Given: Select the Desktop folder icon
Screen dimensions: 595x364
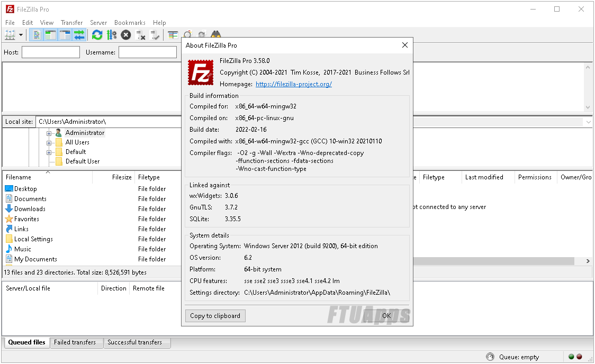Looking at the screenshot, I should (9, 188).
